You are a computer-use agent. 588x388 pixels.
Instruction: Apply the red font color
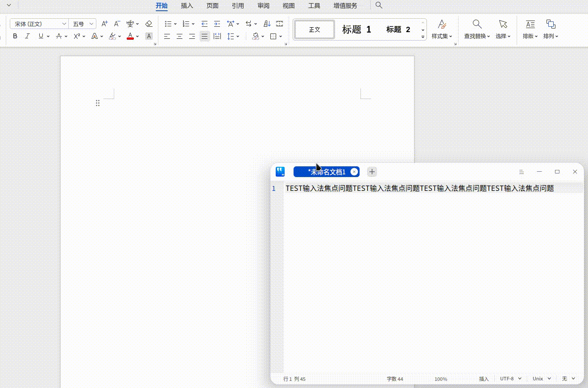pos(130,36)
